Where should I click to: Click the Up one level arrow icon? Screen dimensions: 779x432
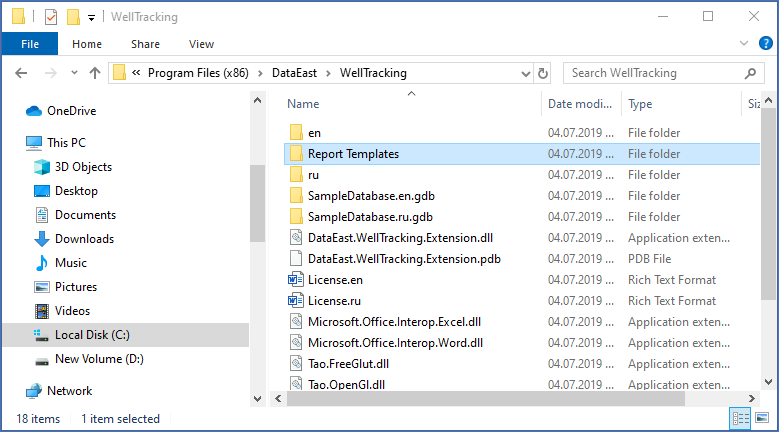pyautogui.click(x=95, y=73)
